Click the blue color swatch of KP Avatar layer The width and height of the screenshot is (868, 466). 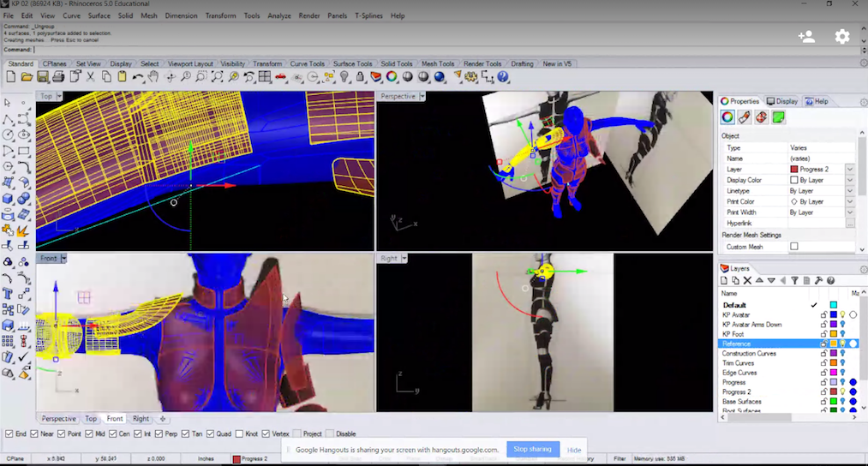pos(834,315)
